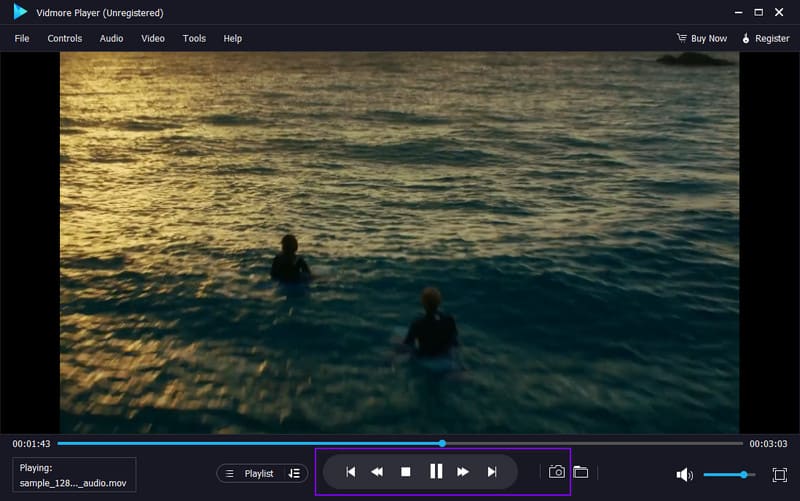800x501 pixels.
Task: Change playlist sort order icon
Action: click(294, 473)
